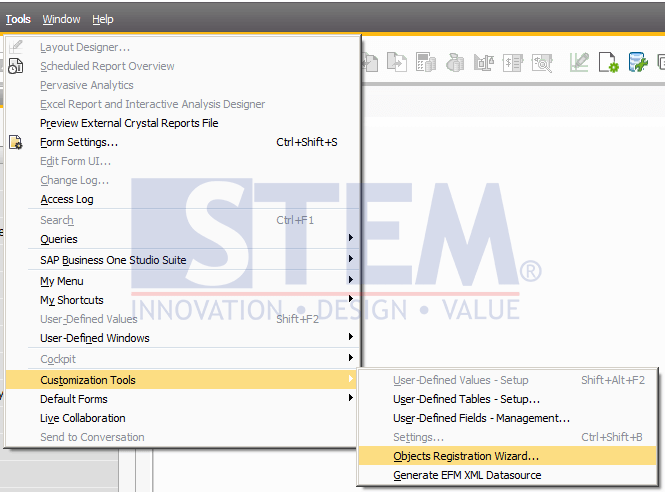Click the magnifier Journal Entry Preview icon

(542, 62)
